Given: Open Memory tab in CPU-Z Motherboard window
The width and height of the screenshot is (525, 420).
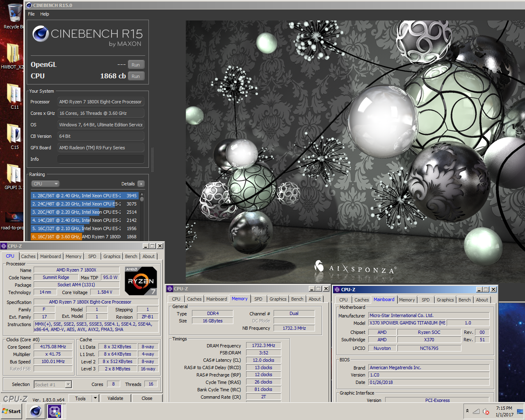Looking at the screenshot, I should pyautogui.click(x=407, y=300).
